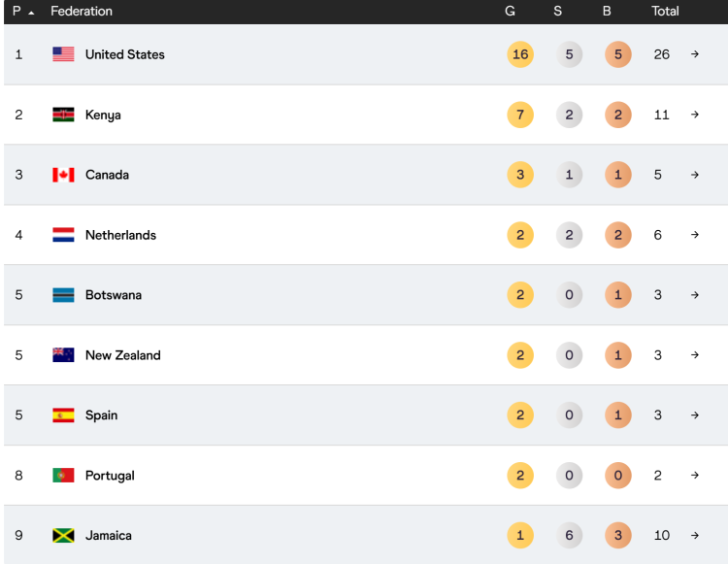728x564 pixels.
Task: Sort table by S silver column
Action: click(x=557, y=11)
